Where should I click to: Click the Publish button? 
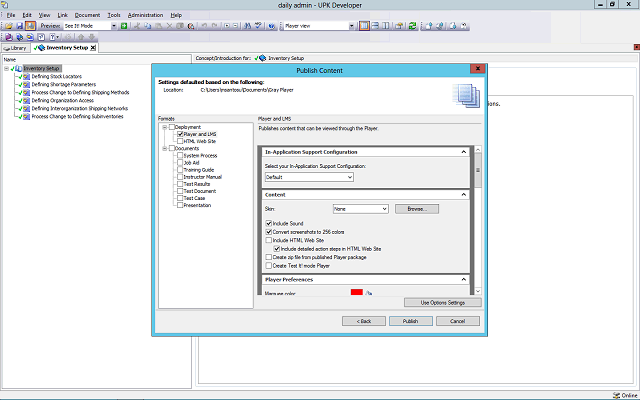411,321
